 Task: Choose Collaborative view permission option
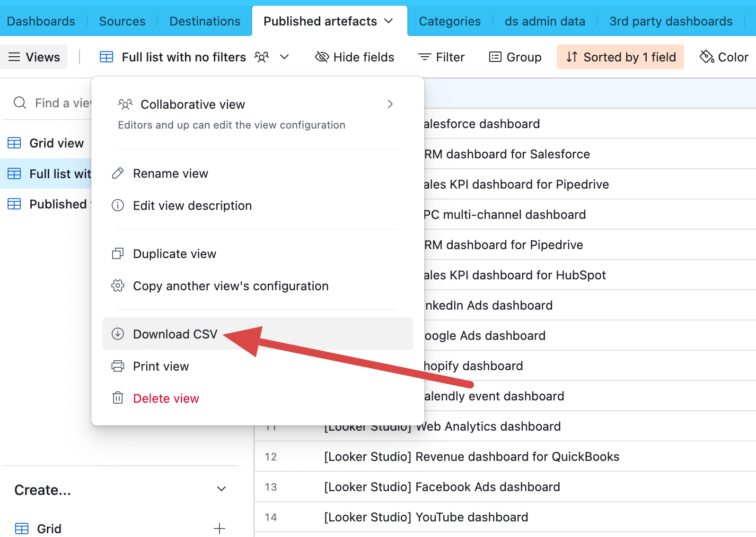[x=258, y=114]
